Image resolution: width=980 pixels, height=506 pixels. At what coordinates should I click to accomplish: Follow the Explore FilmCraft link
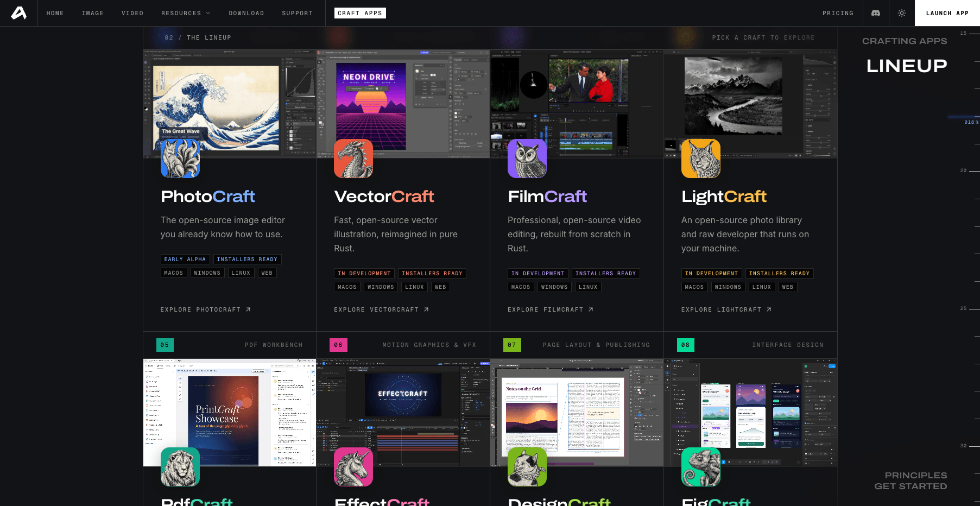tap(551, 309)
